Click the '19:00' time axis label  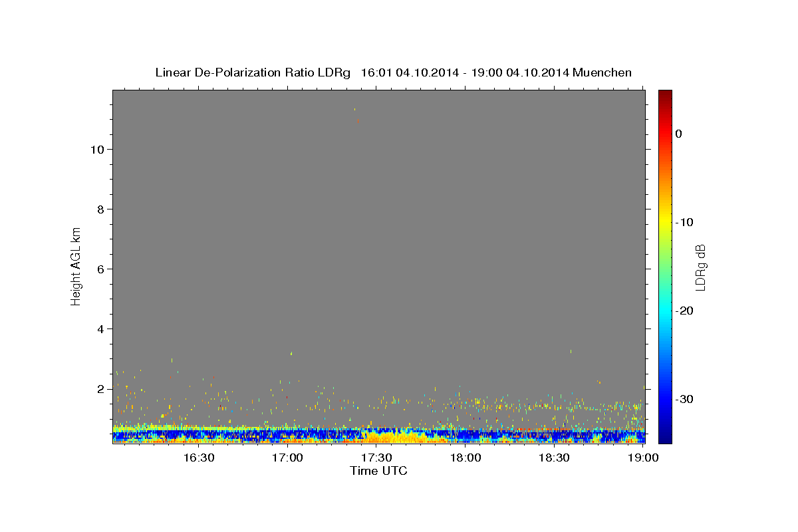click(x=644, y=458)
